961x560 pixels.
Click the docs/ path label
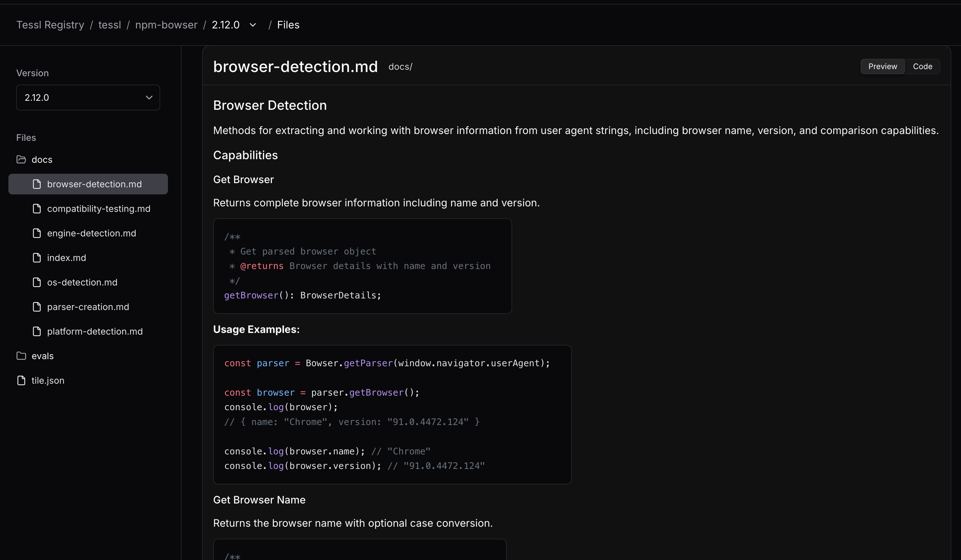tap(400, 67)
